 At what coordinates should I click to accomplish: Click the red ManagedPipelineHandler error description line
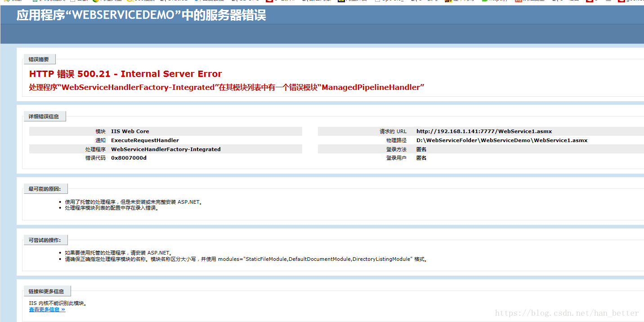[x=227, y=87]
